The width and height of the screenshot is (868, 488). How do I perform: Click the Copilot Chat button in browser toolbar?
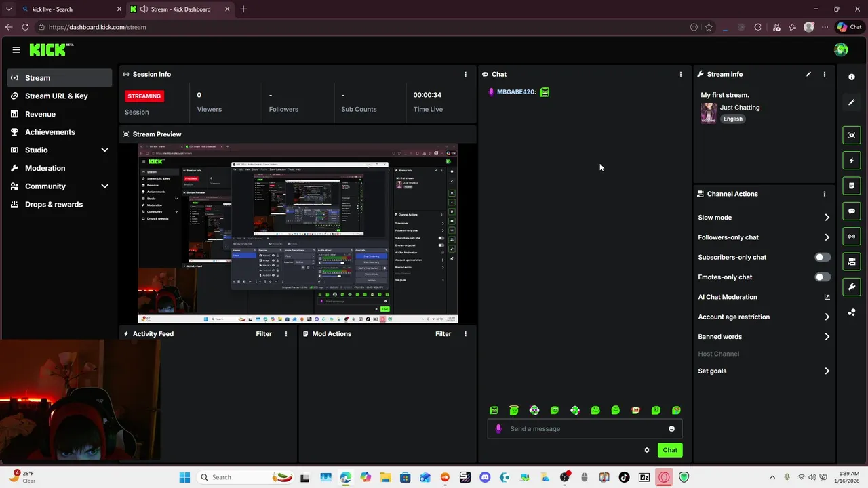click(x=849, y=27)
